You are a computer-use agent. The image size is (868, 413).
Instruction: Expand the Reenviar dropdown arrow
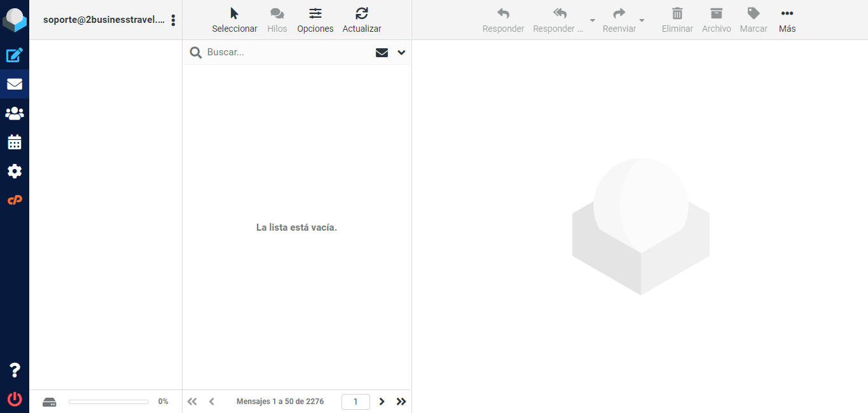coord(642,20)
